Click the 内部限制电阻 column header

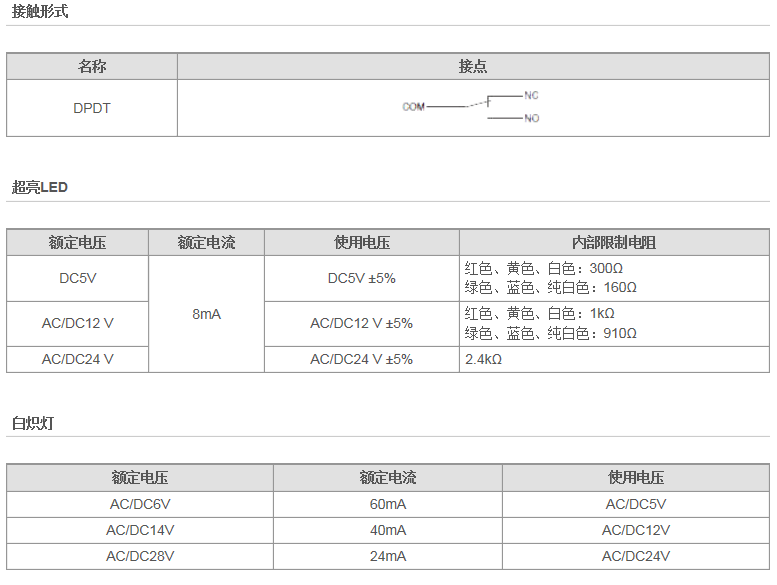click(614, 243)
